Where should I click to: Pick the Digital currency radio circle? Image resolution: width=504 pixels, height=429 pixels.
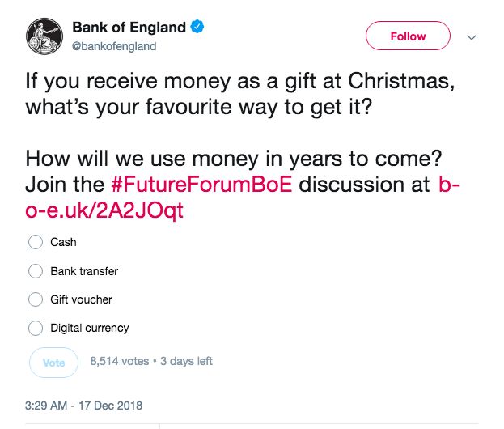[x=36, y=328]
